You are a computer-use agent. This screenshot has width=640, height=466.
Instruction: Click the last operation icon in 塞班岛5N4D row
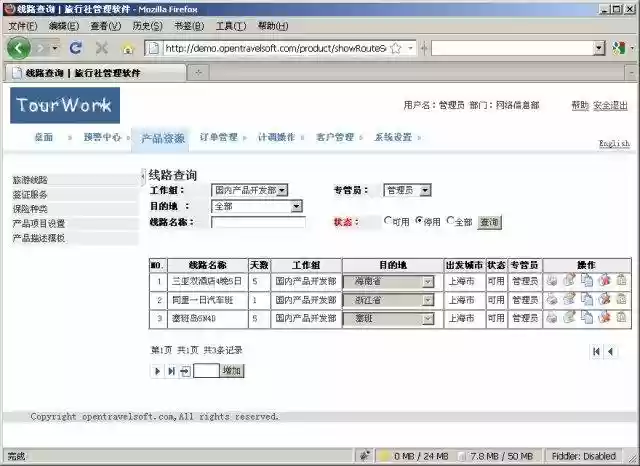click(621, 317)
